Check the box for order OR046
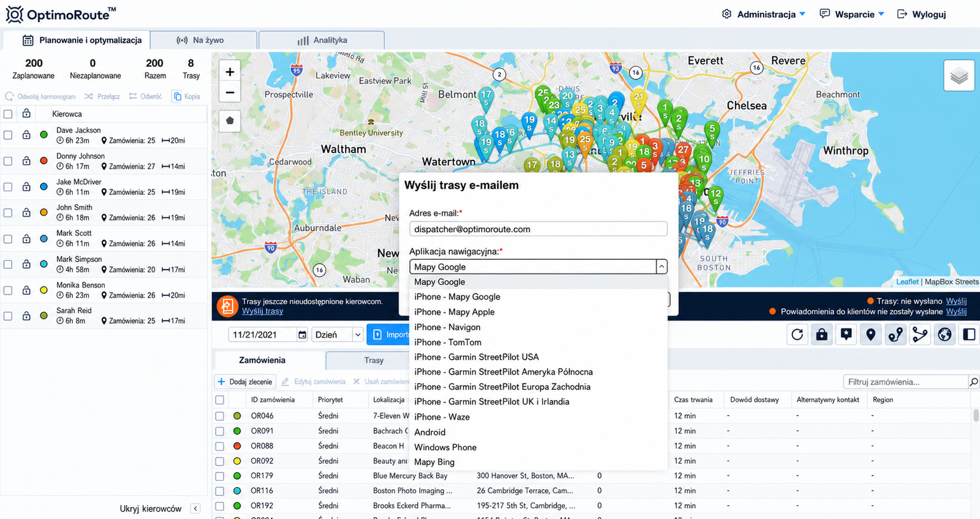This screenshot has height=519, width=980. tap(220, 415)
